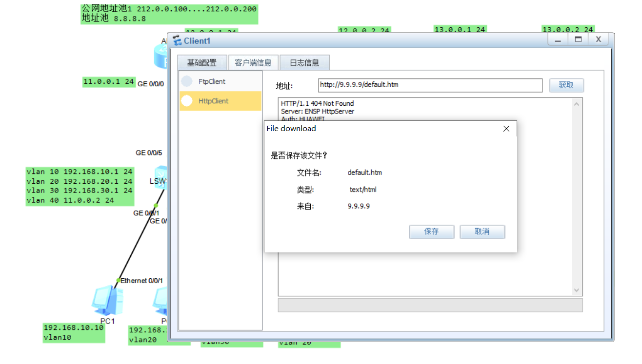Image resolution: width=642 pixels, height=364 pixels.
Task: Click the PC1 computer icon in topology
Action: click(x=107, y=301)
